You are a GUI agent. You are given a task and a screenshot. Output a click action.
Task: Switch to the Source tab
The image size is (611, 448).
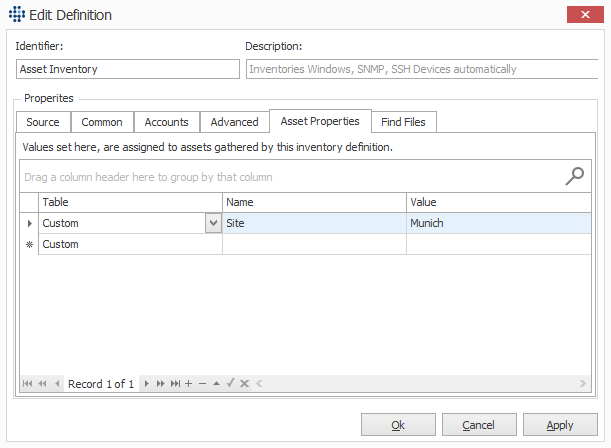[x=43, y=122]
